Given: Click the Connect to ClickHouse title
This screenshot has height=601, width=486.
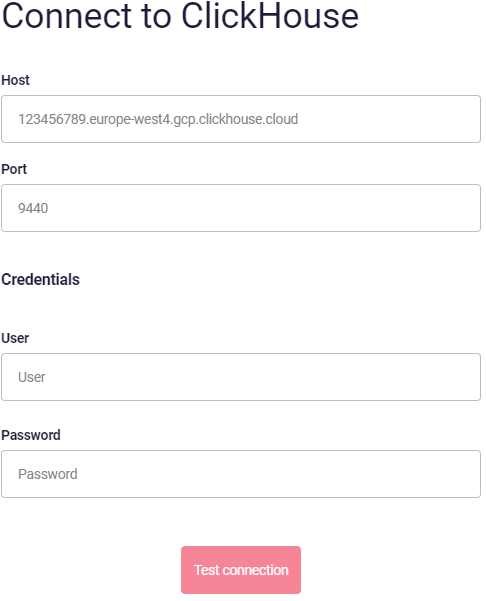Looking at the screenshot, I should [x=180, y=16].
